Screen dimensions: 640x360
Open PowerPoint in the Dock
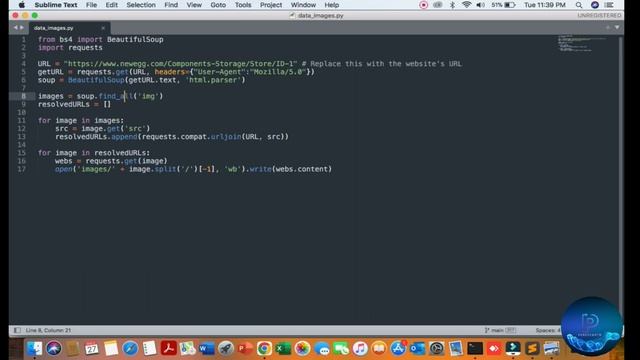(245, 348)
